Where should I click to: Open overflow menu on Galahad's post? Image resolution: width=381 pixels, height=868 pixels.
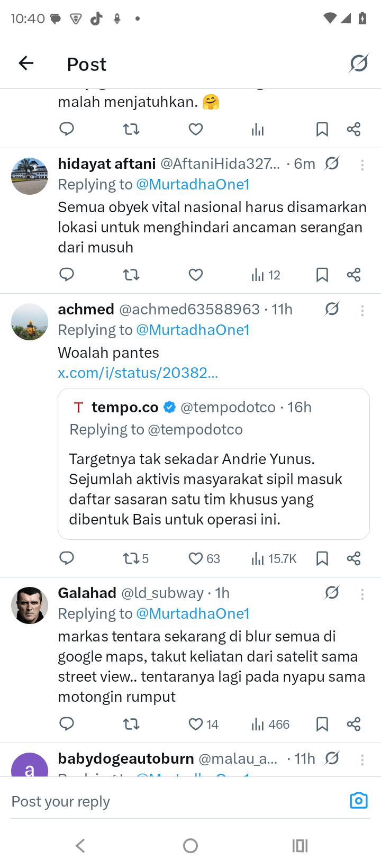tap(362, 594)
